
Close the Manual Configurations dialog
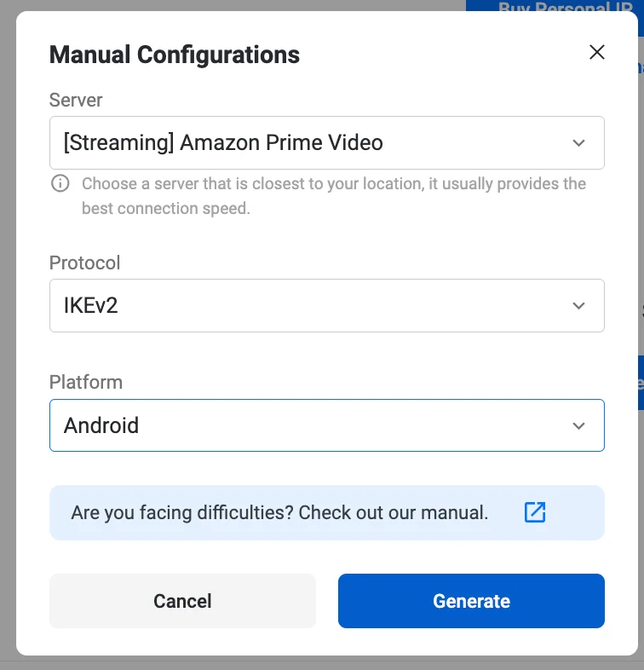coord(597,52)
